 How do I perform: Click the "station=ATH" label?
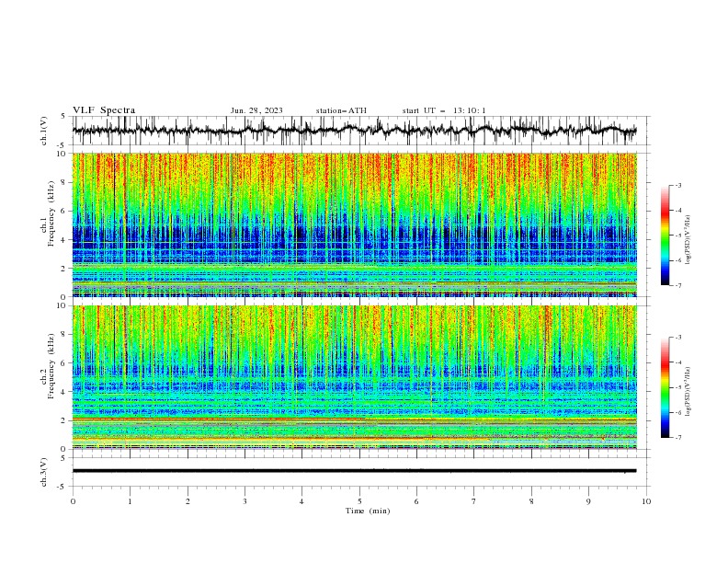click(341, 110)
